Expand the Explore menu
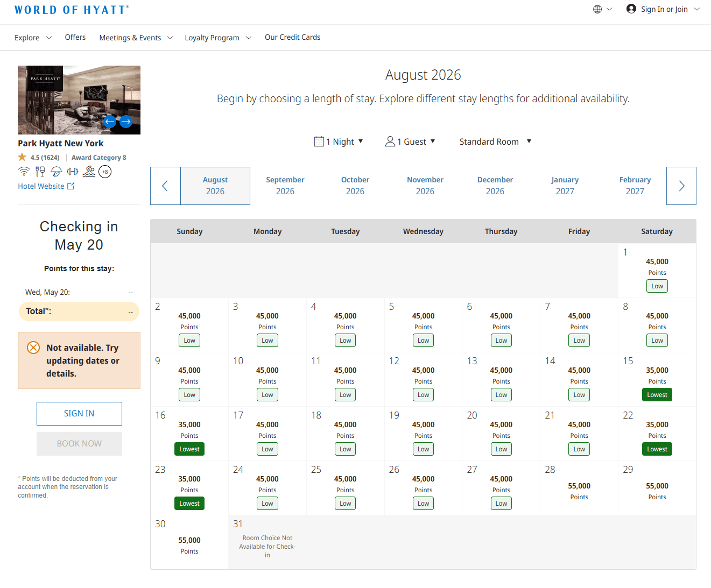711x588 pixels. pyautogui.click(x=33, y=38)
